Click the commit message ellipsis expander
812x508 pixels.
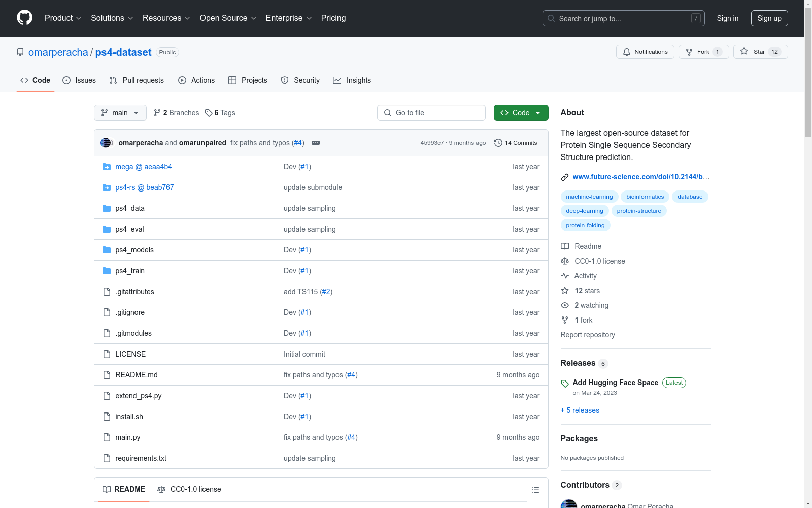[316, 143]
